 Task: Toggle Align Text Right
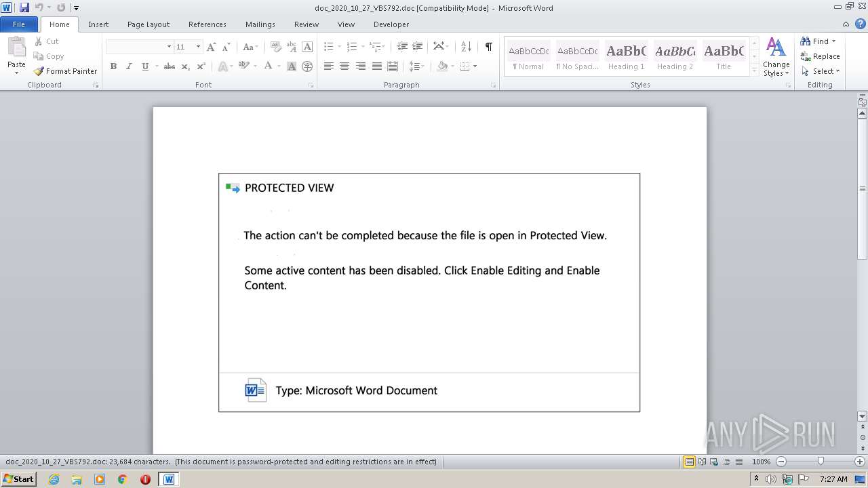(x=361, y=66)
